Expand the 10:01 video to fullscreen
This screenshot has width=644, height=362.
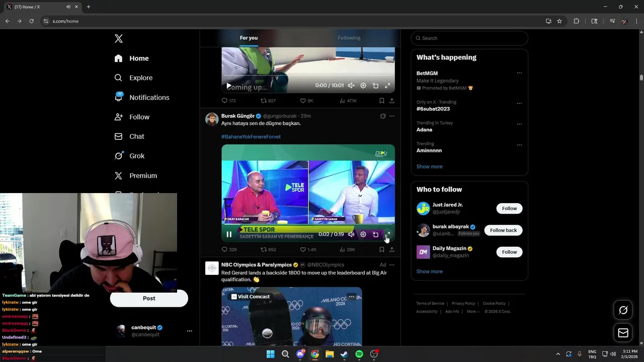387,85
